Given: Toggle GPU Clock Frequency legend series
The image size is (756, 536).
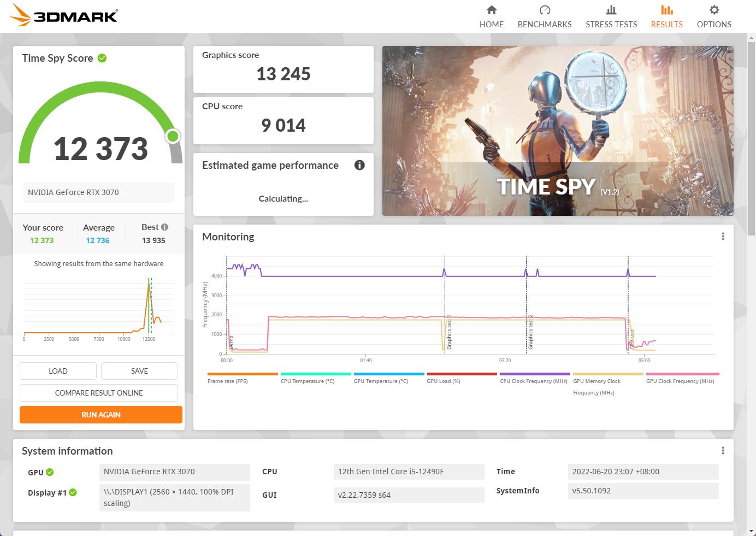Looking at the screenshot, I should tap(680, 381).
